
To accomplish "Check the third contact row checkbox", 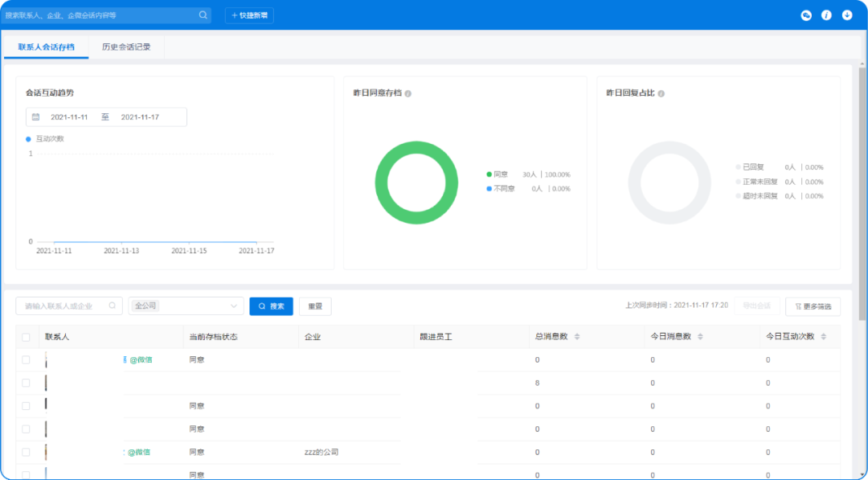I will [26, 406].
